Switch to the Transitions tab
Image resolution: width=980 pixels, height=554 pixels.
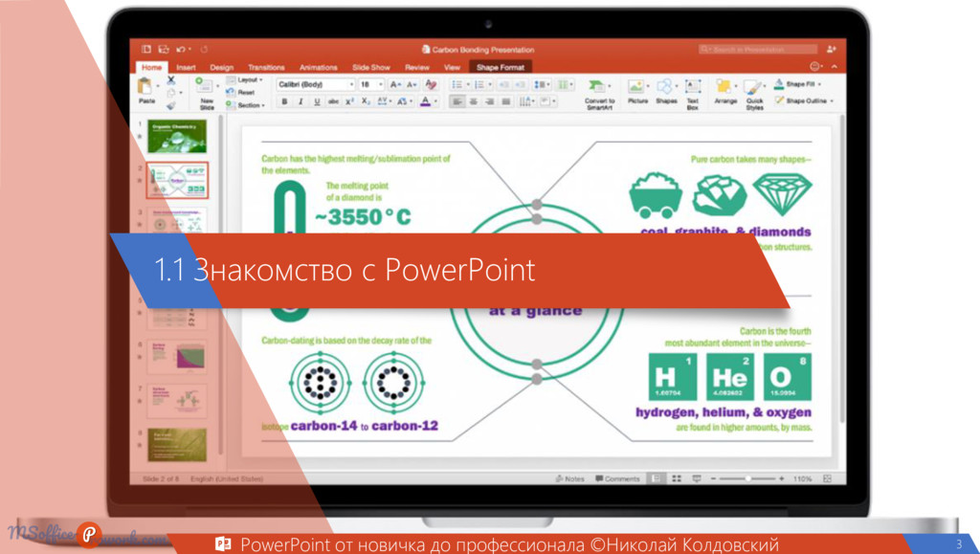point(266,67)
